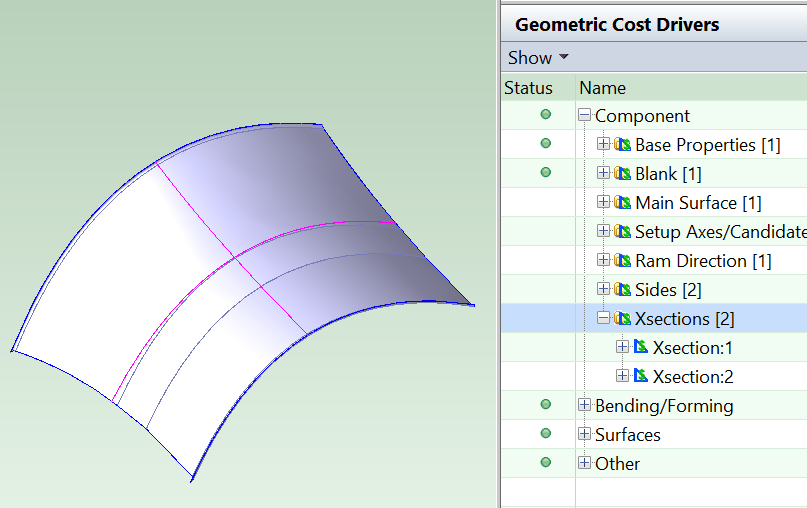Expand the Other tree node

click(585, 463)
